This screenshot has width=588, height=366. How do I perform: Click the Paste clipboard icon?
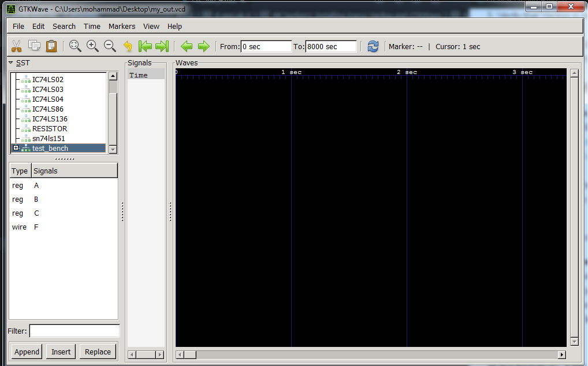click(51, 46)
